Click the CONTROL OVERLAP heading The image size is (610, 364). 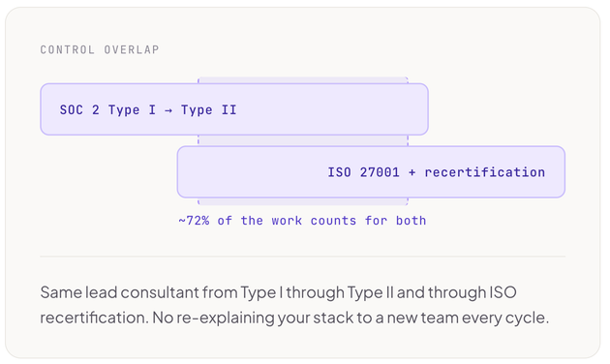click(x=100, y=49)
